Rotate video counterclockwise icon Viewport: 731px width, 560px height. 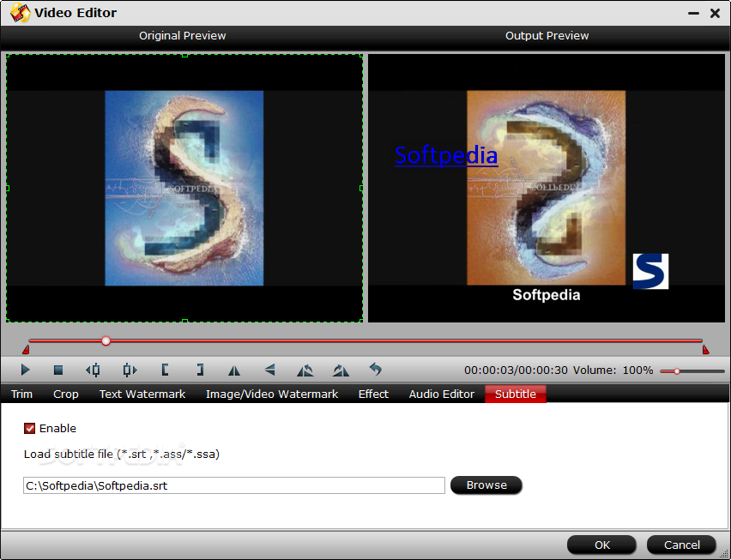click(x=305, y=370)
